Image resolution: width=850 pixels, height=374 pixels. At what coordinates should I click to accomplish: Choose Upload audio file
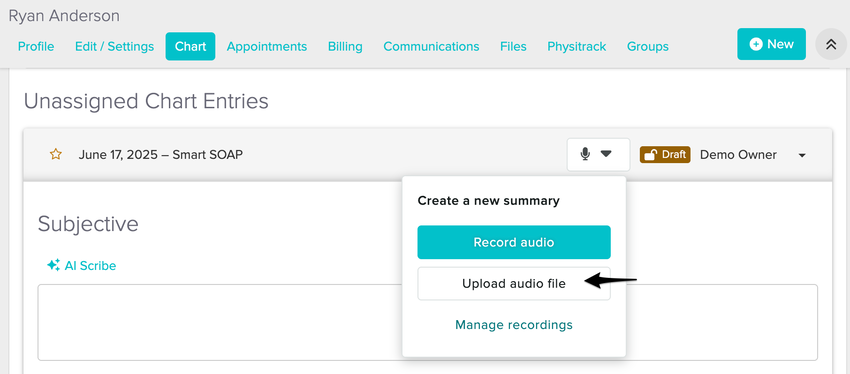pos(514,283)
